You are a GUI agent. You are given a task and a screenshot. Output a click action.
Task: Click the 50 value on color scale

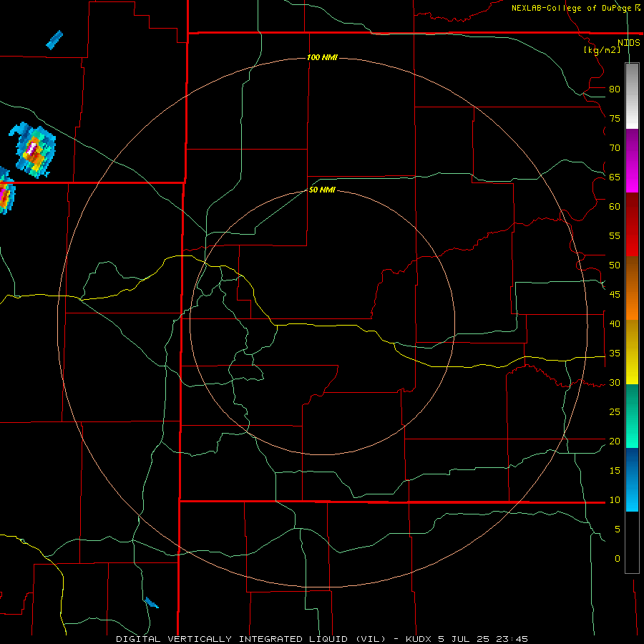tap(615, 265)
